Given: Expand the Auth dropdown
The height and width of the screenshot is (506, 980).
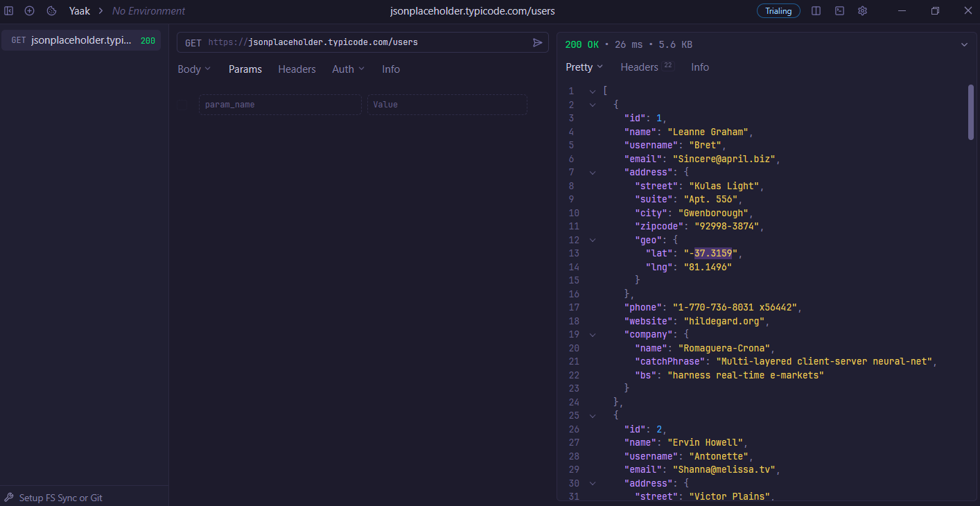Looking at the screenshot, I should [348, 69].
